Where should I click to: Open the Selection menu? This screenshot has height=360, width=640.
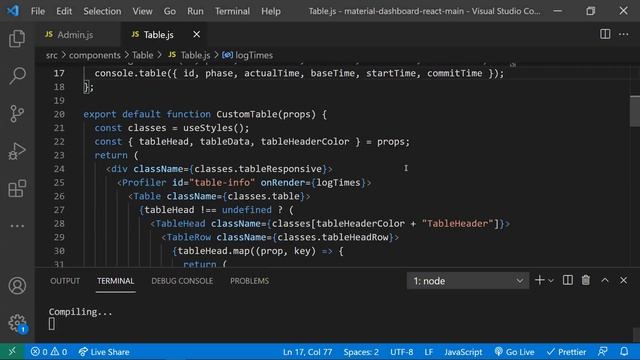pos(102,11)
